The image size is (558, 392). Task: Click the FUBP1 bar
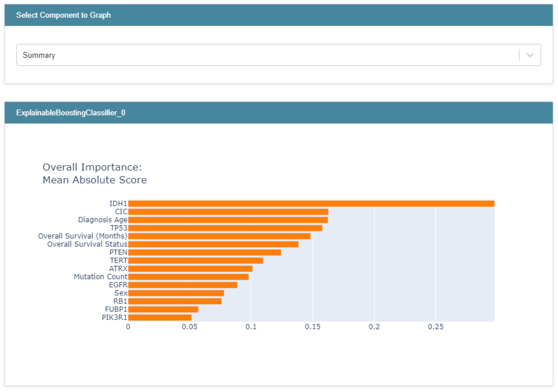point(163,309)
